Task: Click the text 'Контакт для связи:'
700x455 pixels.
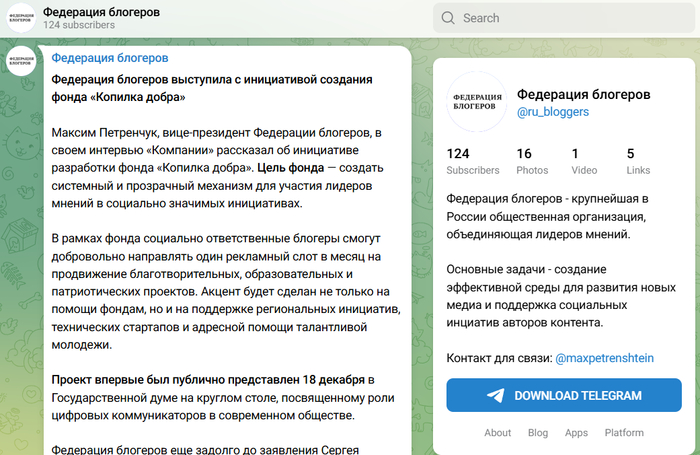Action: coord(500,358)
